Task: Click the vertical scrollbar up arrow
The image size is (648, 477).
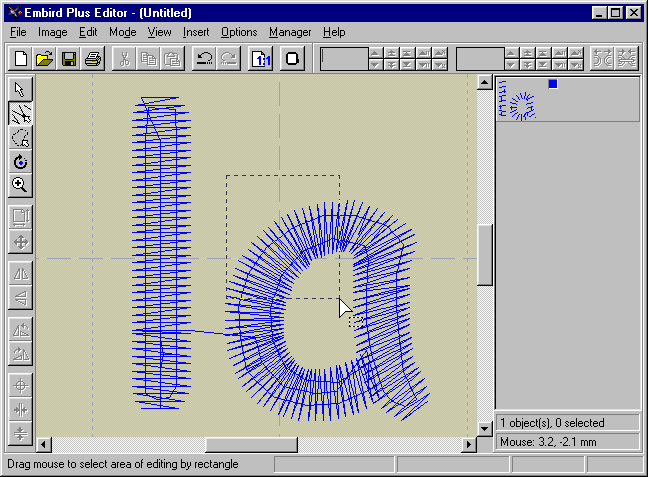Action: click(485, 82)
